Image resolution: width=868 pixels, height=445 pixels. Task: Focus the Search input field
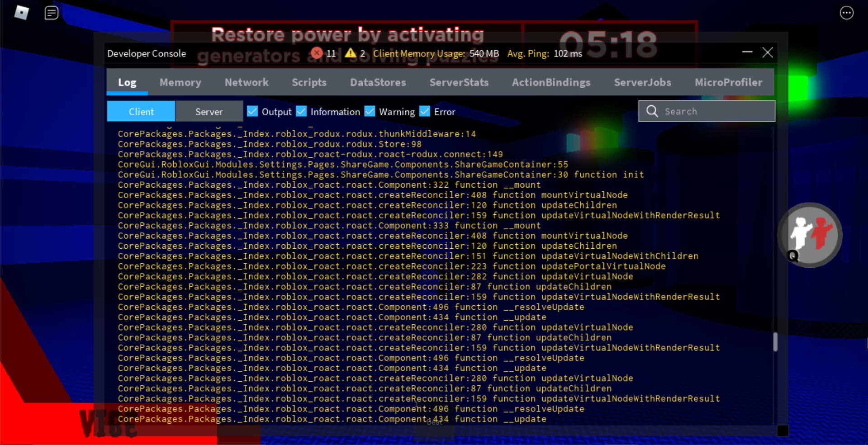tap(707, 111)
